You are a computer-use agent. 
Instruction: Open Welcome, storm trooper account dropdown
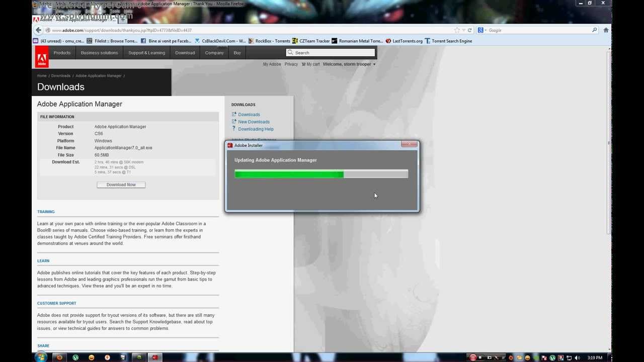(x=349, y=64)
